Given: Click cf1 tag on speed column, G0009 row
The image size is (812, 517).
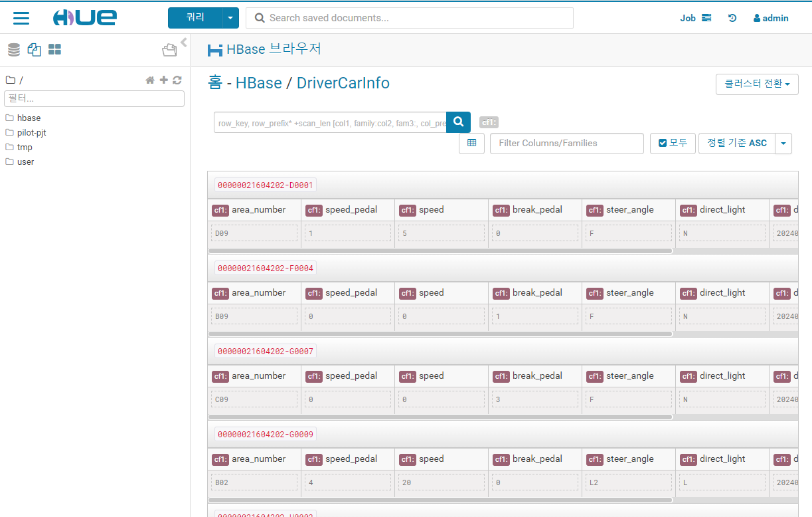Looking at the screenshot, I should pyautogui.click(x=408, y=459).
